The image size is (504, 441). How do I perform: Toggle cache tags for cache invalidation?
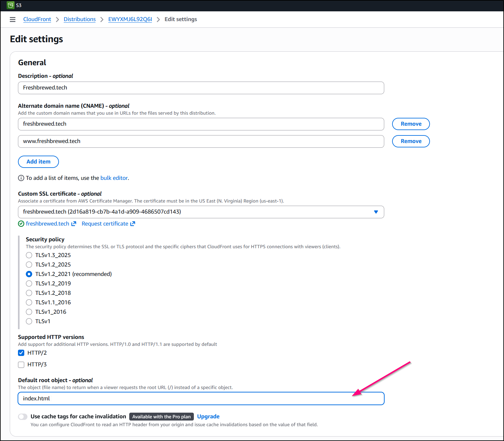point(23,417)
